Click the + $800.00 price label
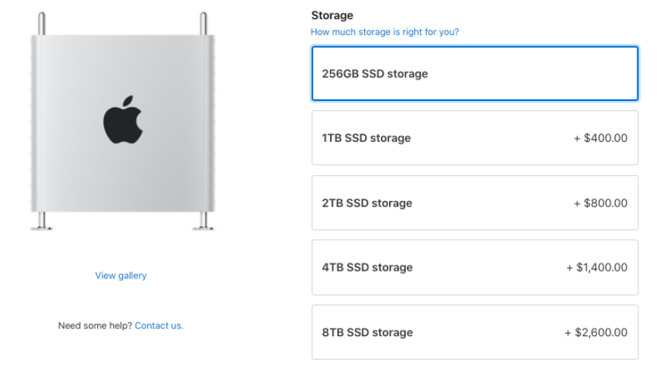 601,203
